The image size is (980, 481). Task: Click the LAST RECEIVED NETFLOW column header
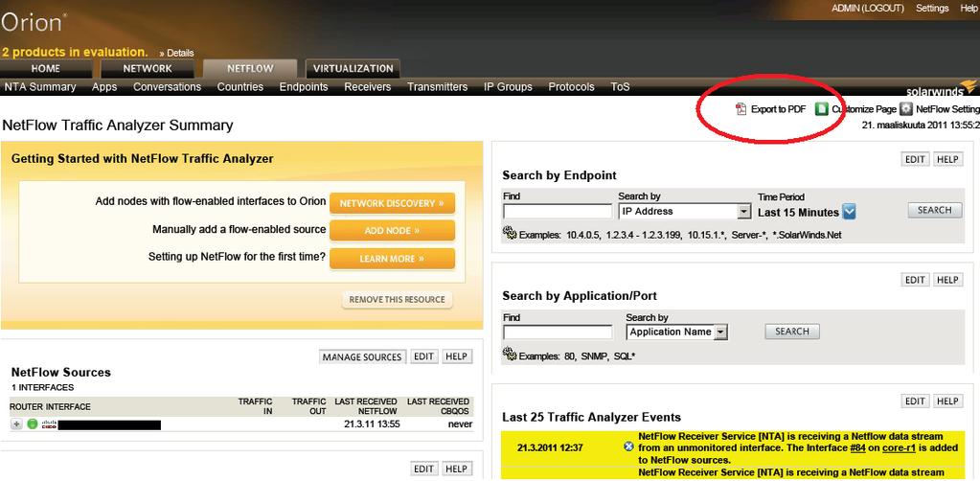pyautogui.click(x=366, y=406)
